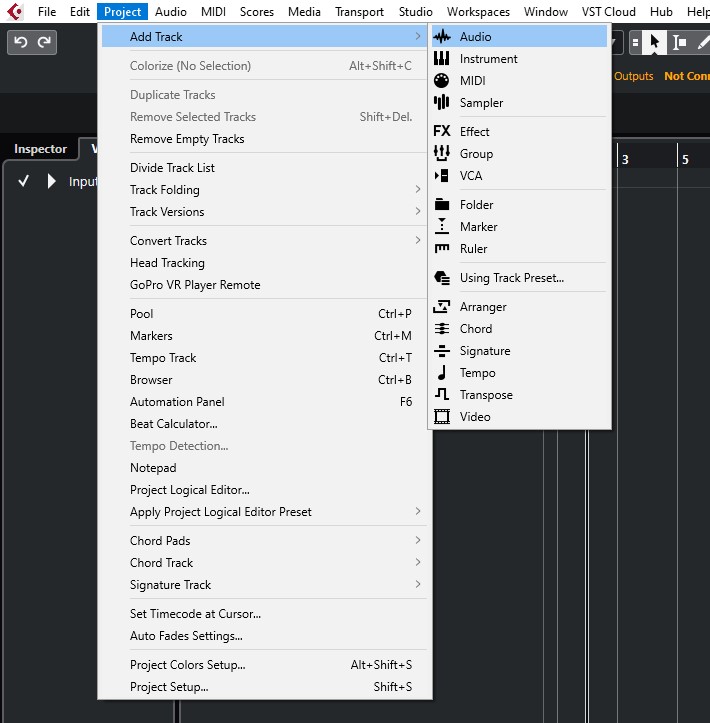Click the Redo arrow button
This screenshot has width=710, height=723.
pyautogui.click(x=44, y=42)
